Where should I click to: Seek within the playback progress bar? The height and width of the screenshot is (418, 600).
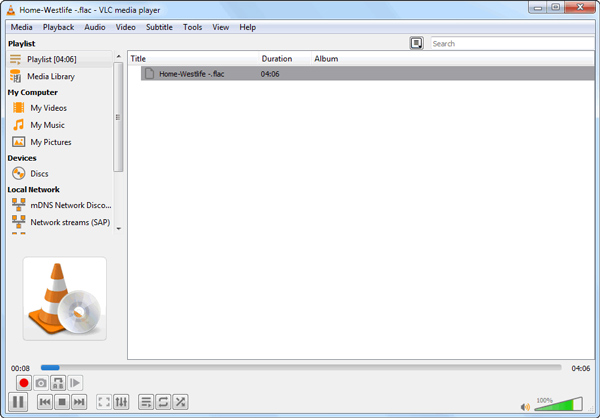pos(301,368)
